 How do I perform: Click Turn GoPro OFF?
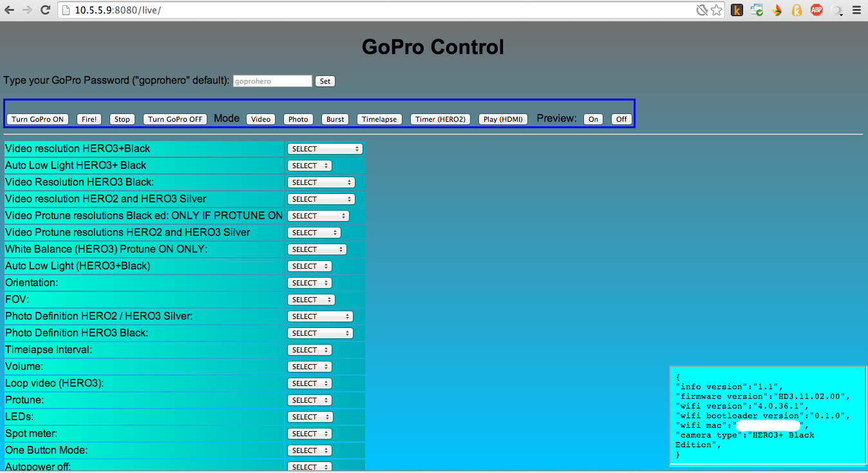click(175, 119)
